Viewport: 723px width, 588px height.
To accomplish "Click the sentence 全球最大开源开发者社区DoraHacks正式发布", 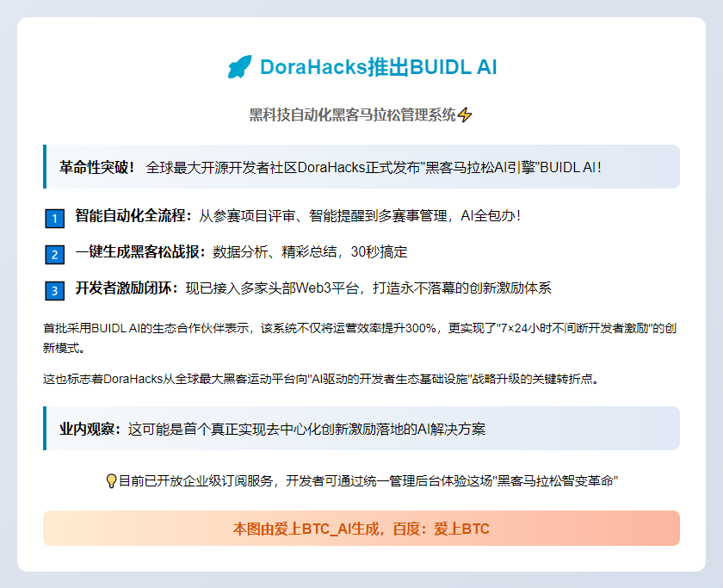I will click(x=282, y=167).
